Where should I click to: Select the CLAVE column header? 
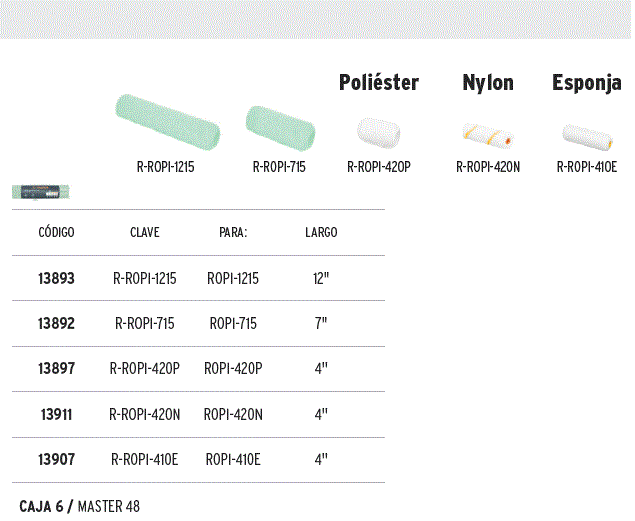[x=145, y=232]
